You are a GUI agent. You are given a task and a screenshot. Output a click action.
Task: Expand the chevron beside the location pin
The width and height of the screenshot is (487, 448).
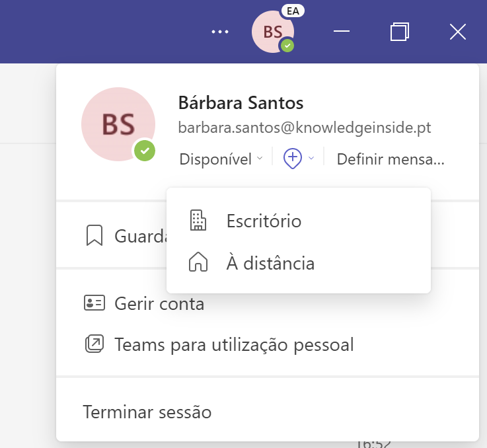pyautogui.click(x=312, y=159)
